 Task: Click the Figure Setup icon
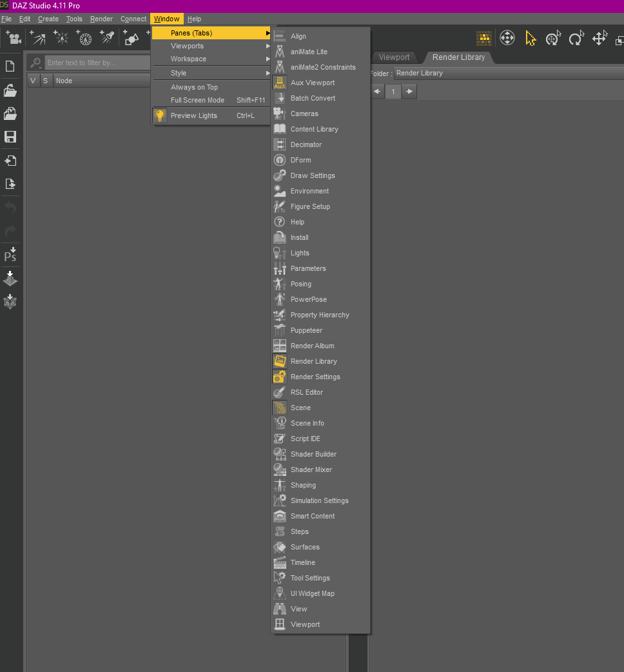(x=280, y=206)
